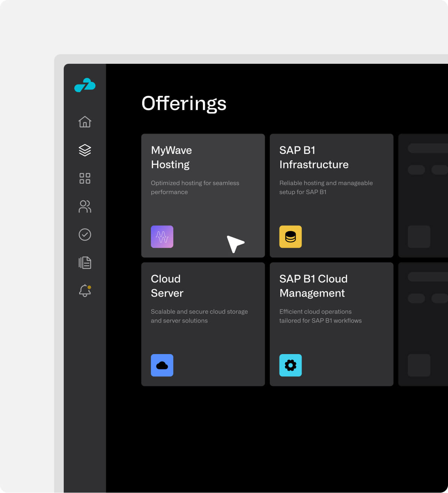This screenshot has width=448, height=493.
Task: Click the blue cloud icon on Cloud Server card
Action: (162, 365)
